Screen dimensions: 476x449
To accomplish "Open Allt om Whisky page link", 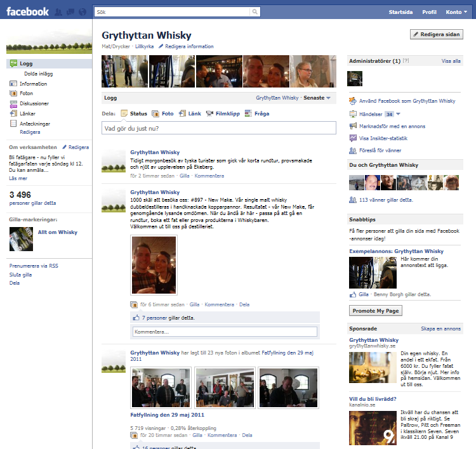I will click(x=57, y=232).
